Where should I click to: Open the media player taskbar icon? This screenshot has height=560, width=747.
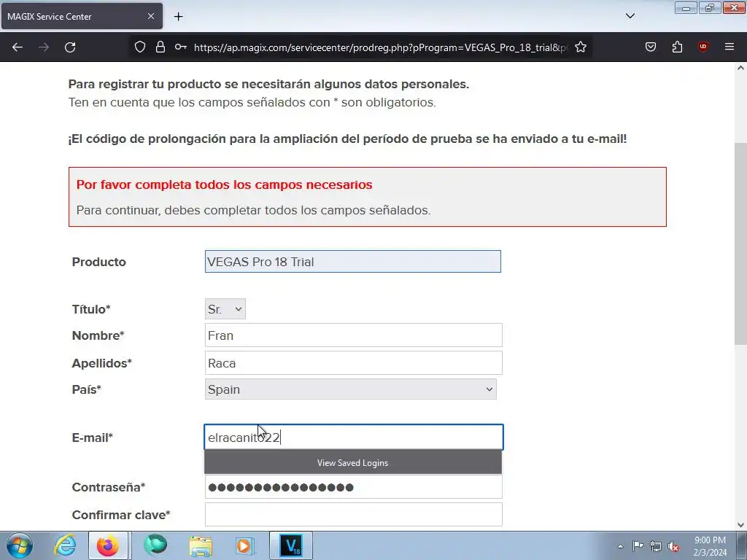(x=245, y=545)
